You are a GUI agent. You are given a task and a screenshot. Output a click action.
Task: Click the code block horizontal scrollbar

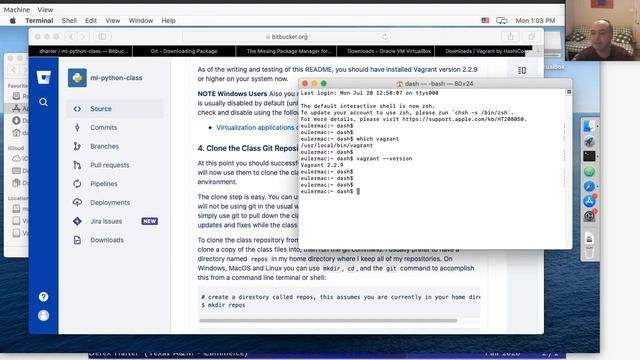click(328, 320)
